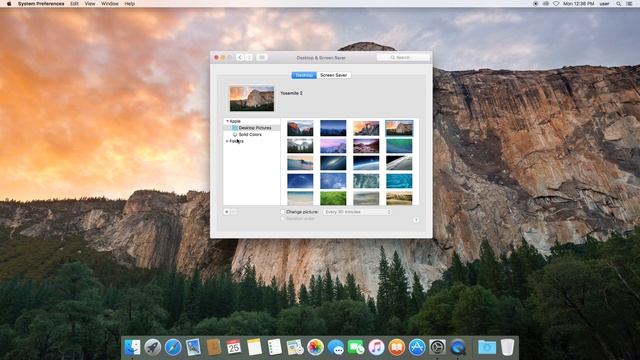Collapse the Apple sidebar group

(x=227, y=121)
